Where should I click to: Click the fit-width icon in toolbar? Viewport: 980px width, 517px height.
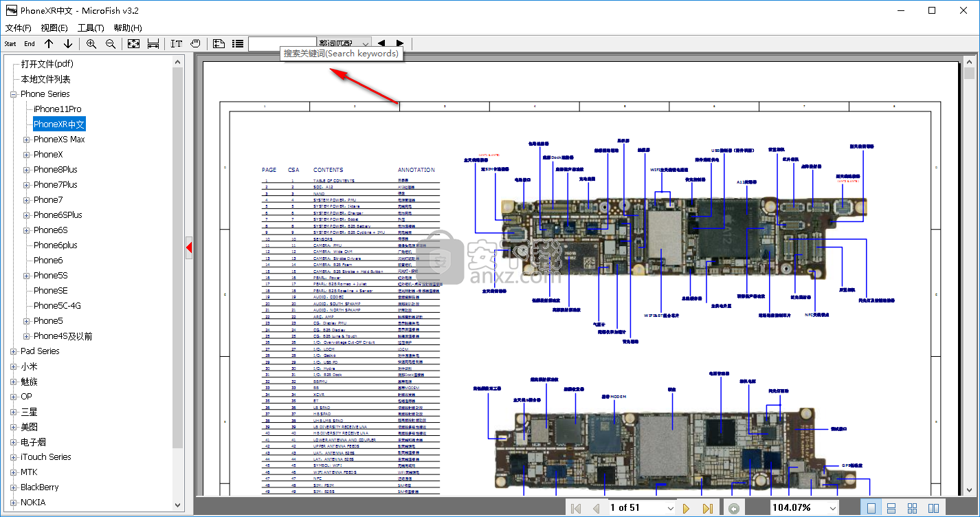[153, 43]
